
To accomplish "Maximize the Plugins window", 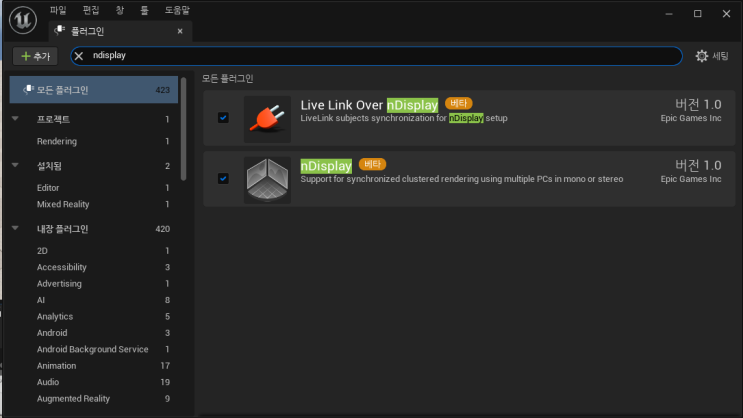I will click(x=698, y=14).
